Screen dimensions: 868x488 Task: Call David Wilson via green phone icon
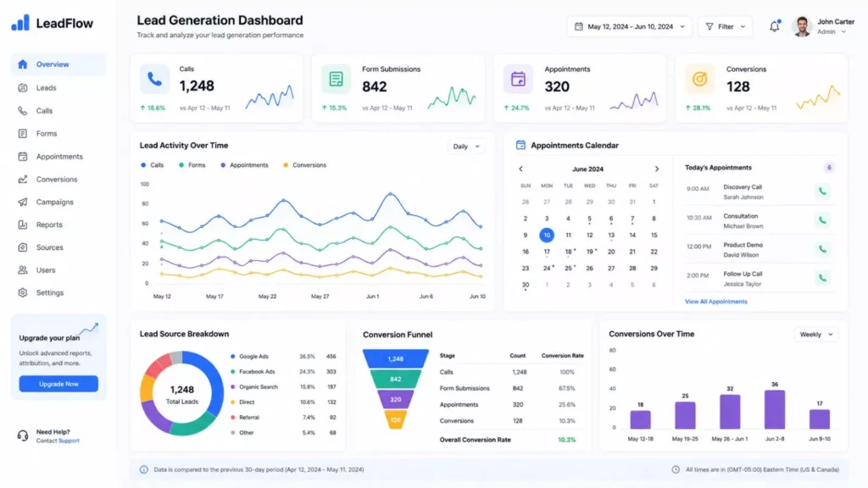tap(822, 249)
